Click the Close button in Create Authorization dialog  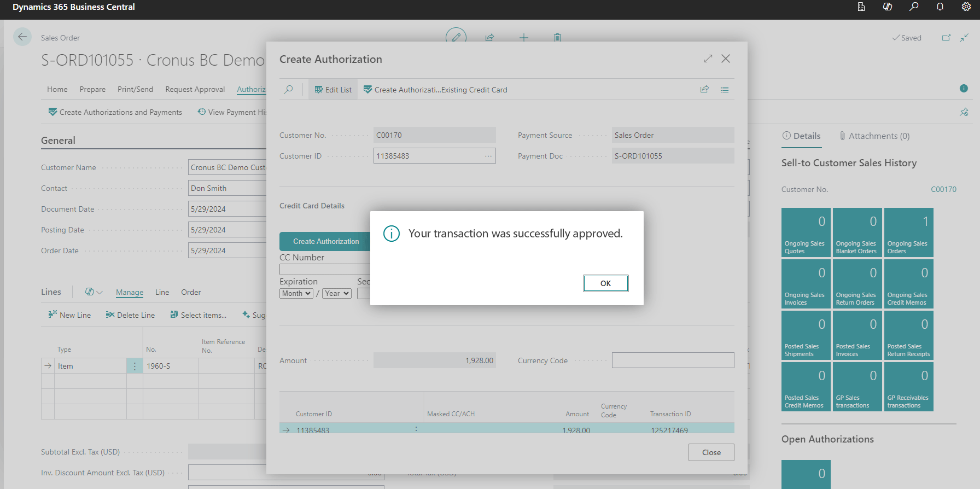[711, 452]
